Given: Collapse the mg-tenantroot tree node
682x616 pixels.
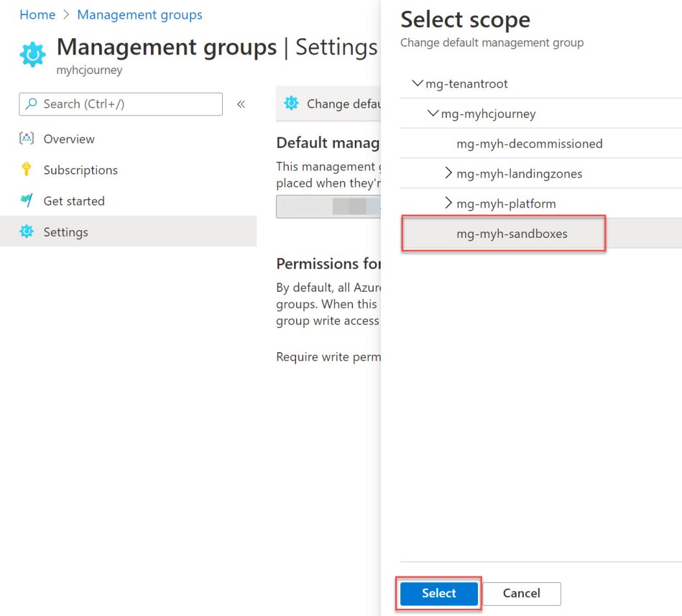Looking at the screenshot, I should click(x=418, y=83).
